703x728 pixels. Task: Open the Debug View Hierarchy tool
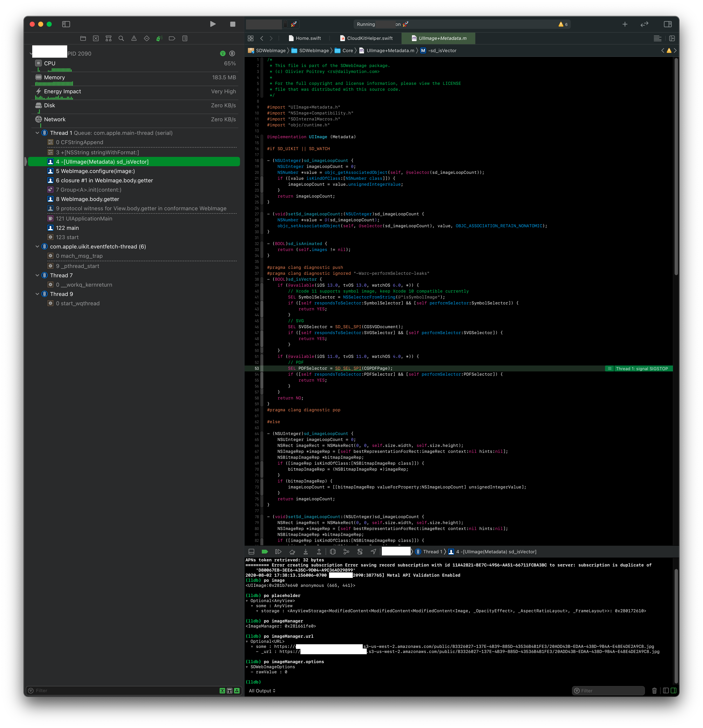click(332, 552)
